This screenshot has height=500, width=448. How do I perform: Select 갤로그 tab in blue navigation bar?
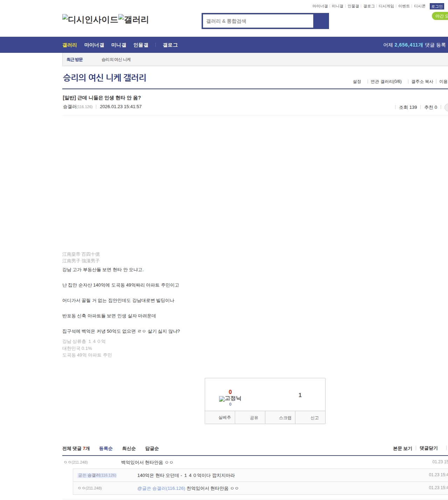tap(170, 45)
